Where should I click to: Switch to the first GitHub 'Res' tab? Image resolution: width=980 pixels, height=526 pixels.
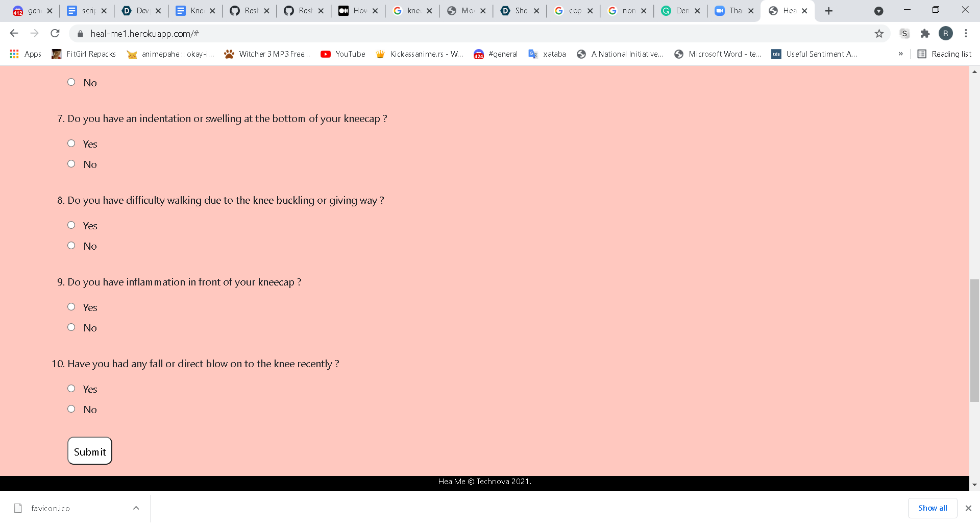[x=250, y=11]
